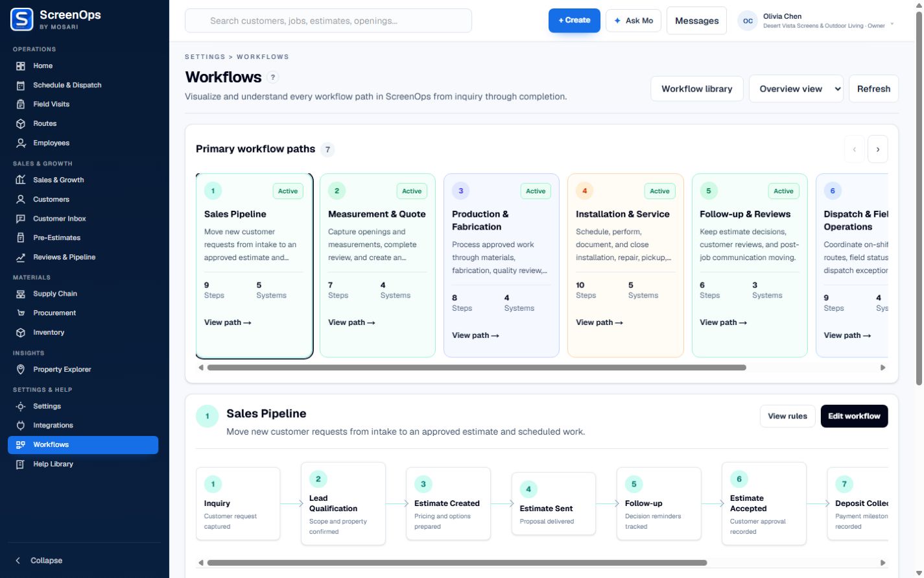Open the Home icon in sidebar
This screenshot has width=924, height=578.
21,66
